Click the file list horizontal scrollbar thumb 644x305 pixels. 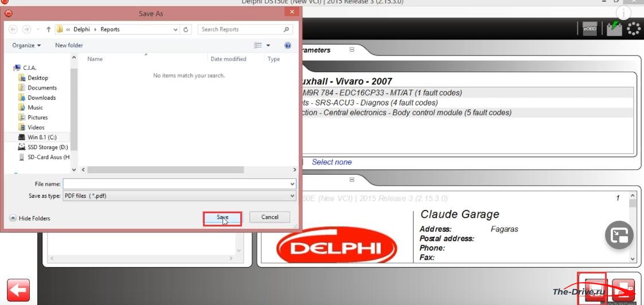tap(166, 170)
